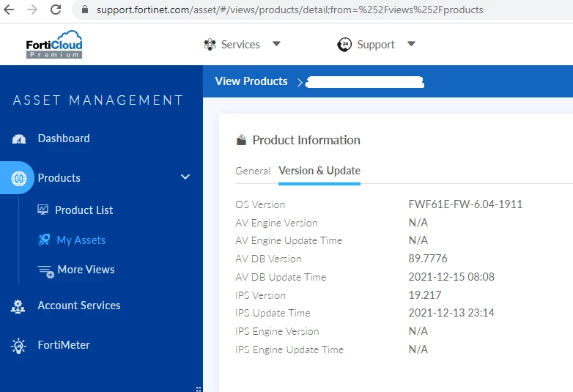Click the AV DB Update Time 2021-12-15 08:08
The height and width of the screenshot is (392, 573).
pos(451,276)
